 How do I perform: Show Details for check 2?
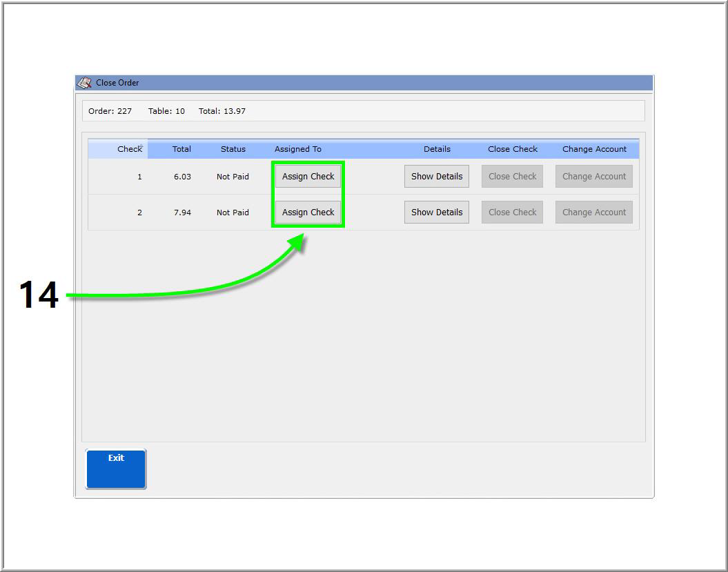(436, 213)
